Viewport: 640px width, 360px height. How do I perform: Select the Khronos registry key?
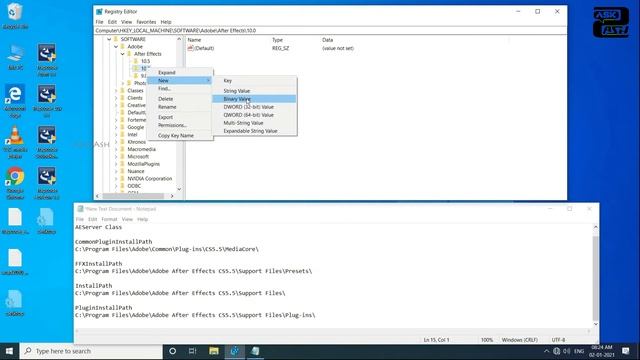[136, 142]
